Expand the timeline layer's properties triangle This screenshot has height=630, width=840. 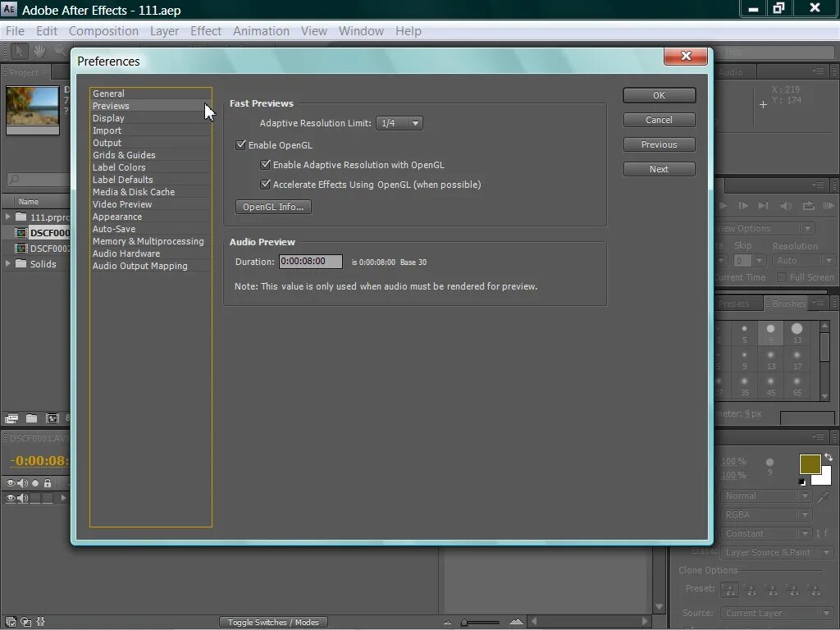tap(63, 498)
